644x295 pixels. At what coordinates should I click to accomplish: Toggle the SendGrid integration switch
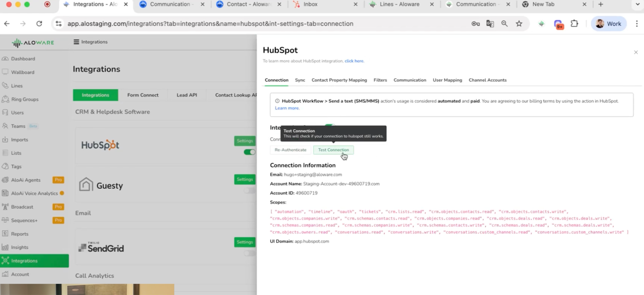point(250,253)
